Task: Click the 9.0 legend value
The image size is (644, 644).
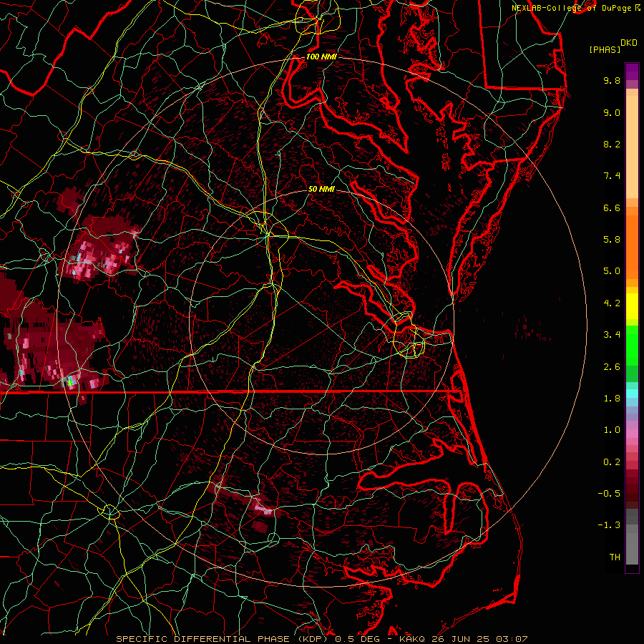Action: [612, 112]
